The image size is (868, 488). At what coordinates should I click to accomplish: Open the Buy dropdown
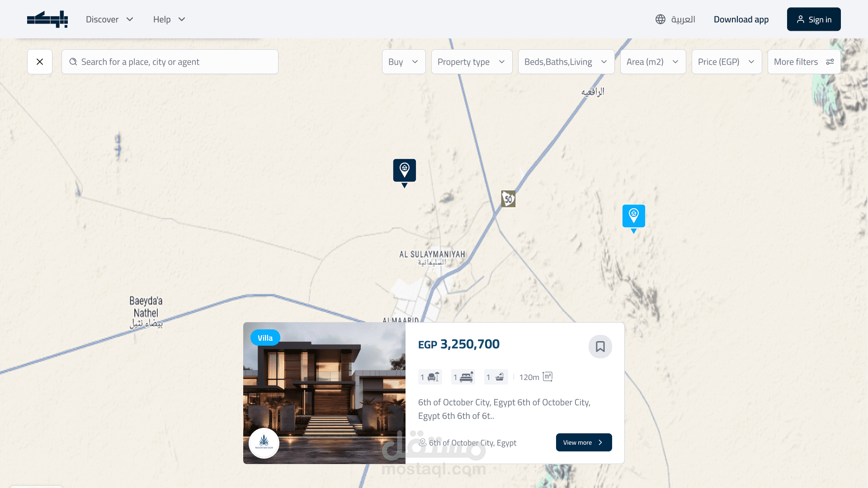click(403, 62)
